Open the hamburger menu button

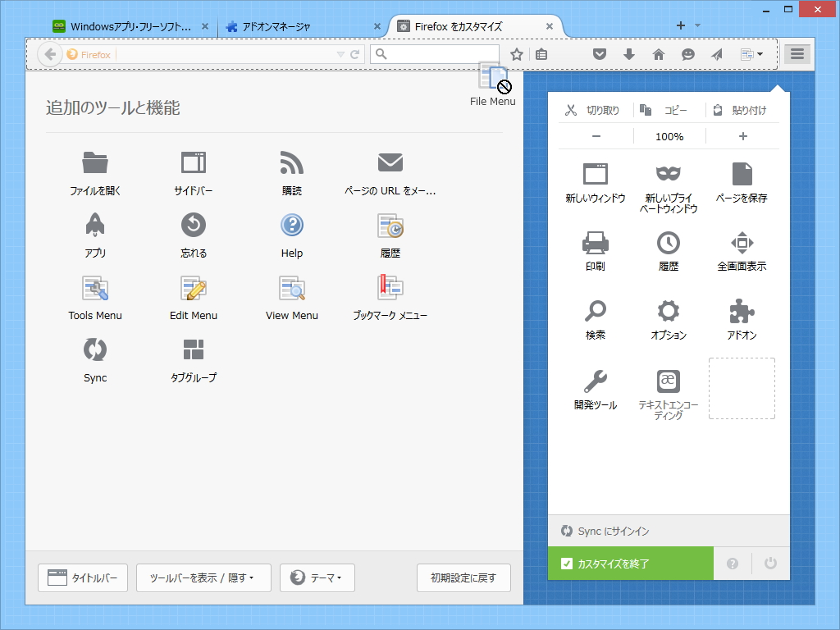797,53
